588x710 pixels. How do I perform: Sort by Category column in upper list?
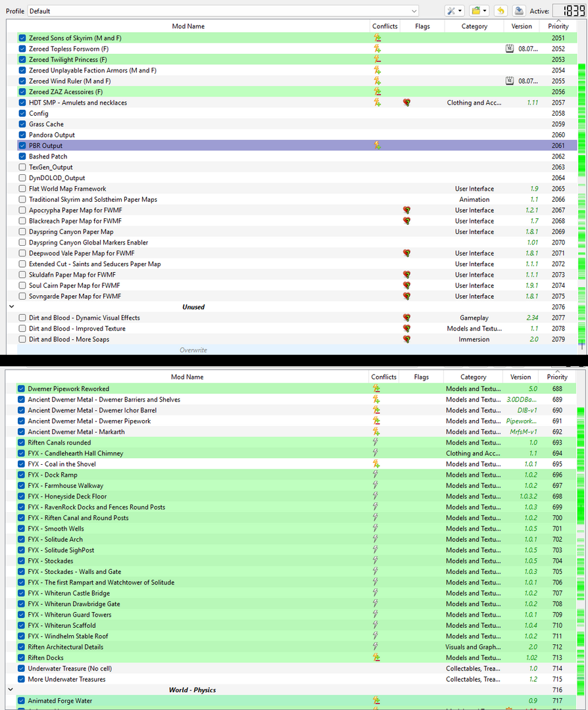tap(474, 26)
